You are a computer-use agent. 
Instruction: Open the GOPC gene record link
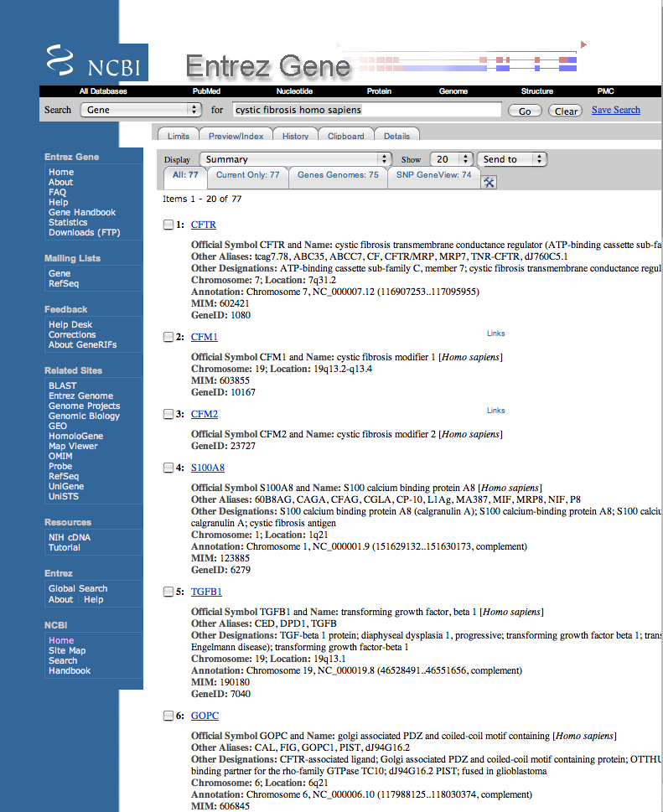(x=205, y=716)
